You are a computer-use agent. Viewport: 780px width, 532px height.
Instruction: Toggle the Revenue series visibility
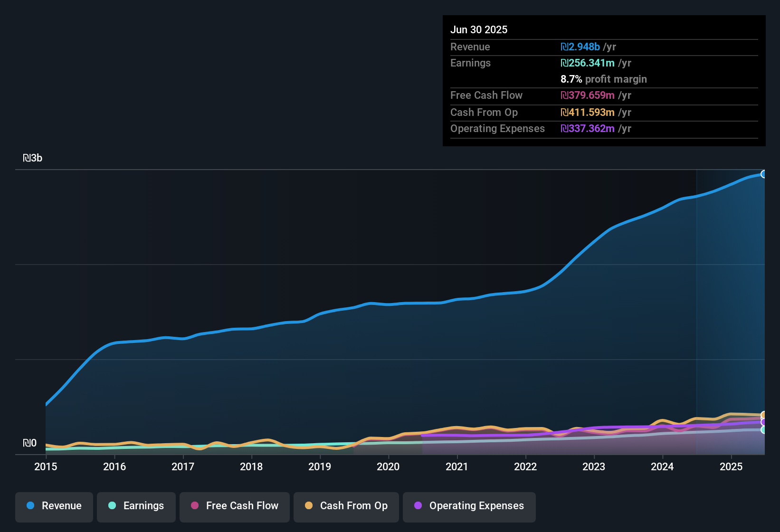pyautogui.click(x=54, y=506)
